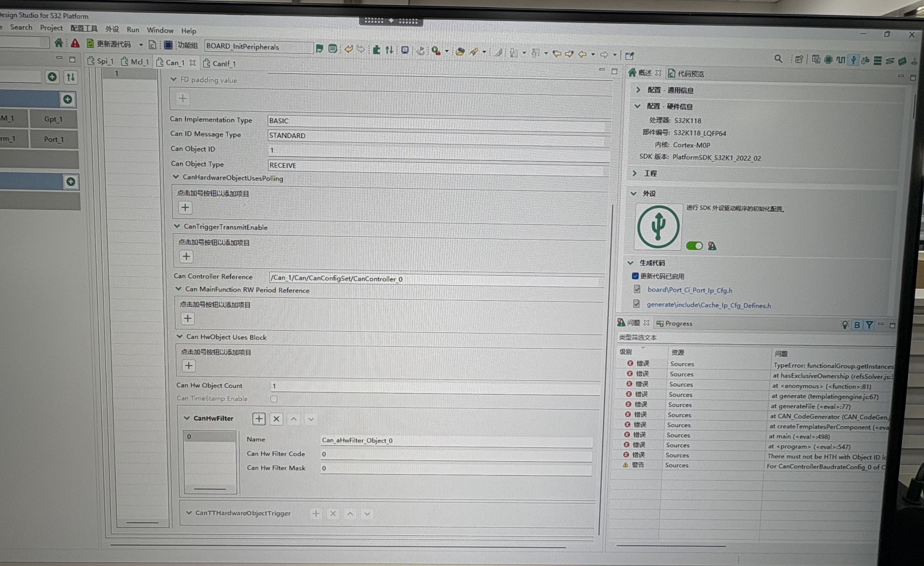Screen dimensions: 924x566
Task: Click the sort arrows icon in left panel
Action: pyautogui.click(x=71, y=77)
